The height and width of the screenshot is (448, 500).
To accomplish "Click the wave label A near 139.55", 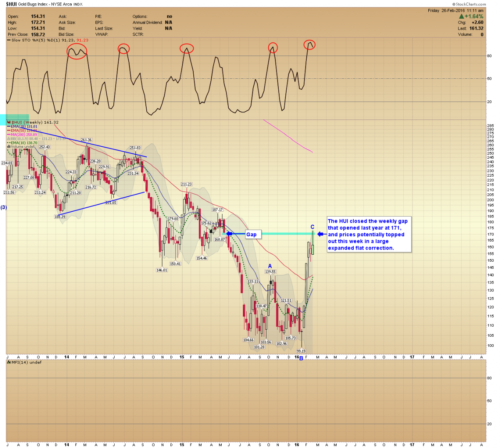I will coord(270,266).
